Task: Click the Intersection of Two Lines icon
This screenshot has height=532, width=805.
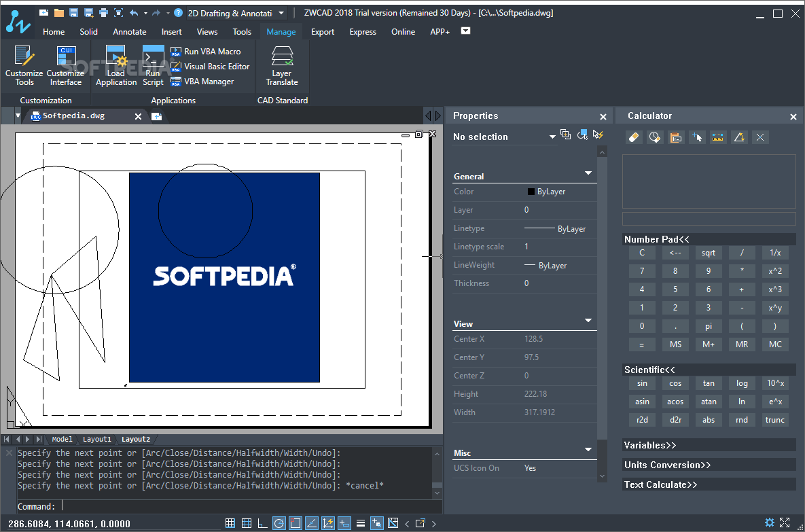Action: (x=759, y=137)
